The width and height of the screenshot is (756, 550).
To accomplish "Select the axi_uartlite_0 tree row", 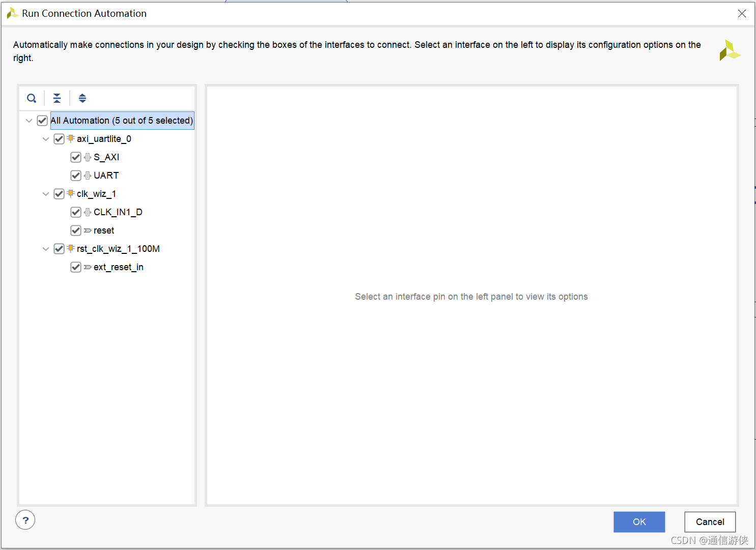I will pos(104,139).
